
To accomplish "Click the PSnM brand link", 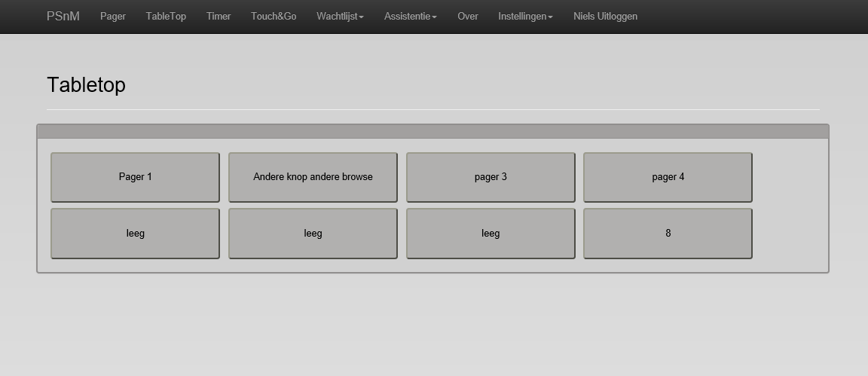I will [x=63, y=17].
